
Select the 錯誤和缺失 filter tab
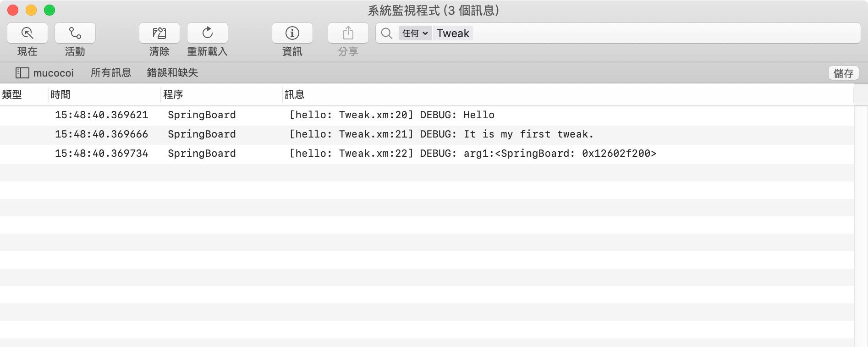[x=172, y=73]
